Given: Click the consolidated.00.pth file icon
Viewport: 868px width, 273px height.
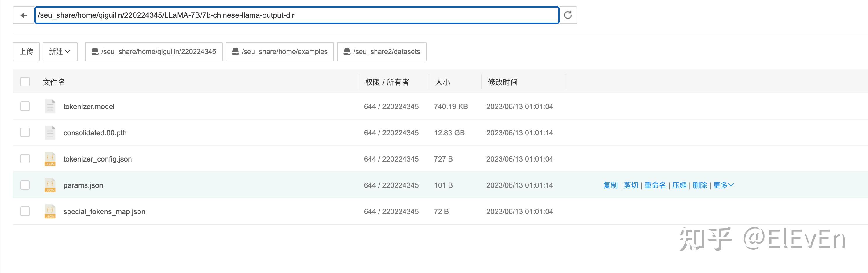Looking at the screenshot, I should tap(50, 133).
